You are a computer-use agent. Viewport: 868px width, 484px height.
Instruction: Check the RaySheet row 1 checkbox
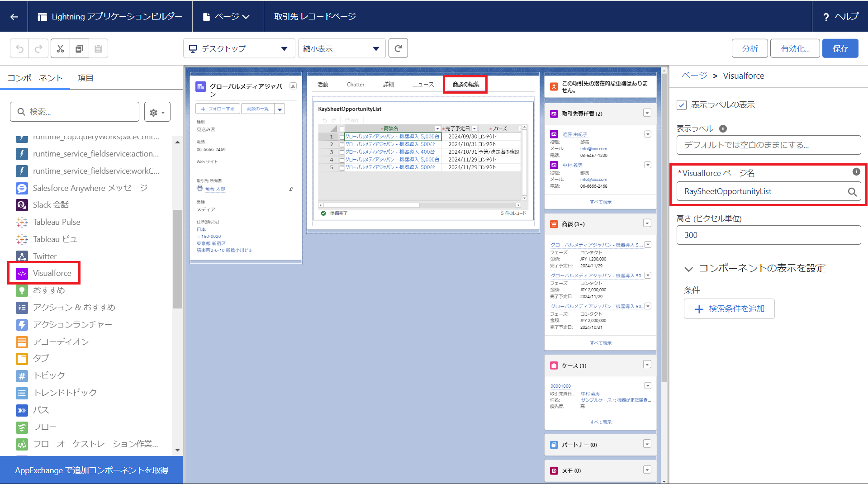(342, 137)
